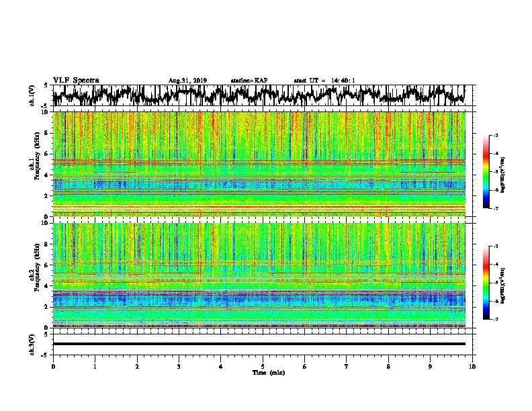This screenshot has width=532, height=411.
Task: Select the log(PSD) label beside ch.1 colorbar
Action: tap(503, 175)
